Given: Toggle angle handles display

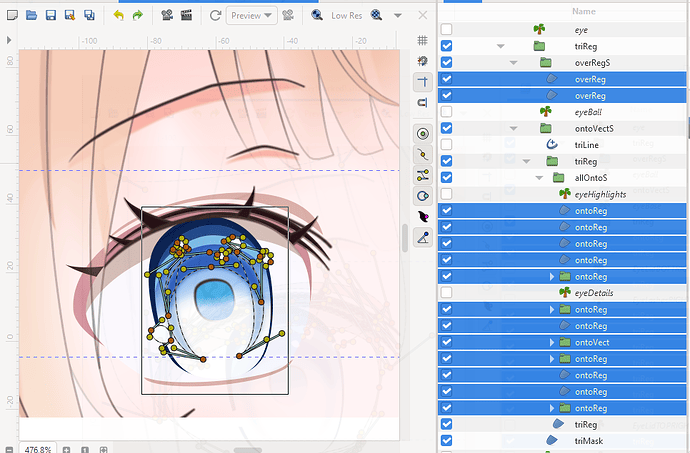Looking at the screenshot, I should (422, 238).
